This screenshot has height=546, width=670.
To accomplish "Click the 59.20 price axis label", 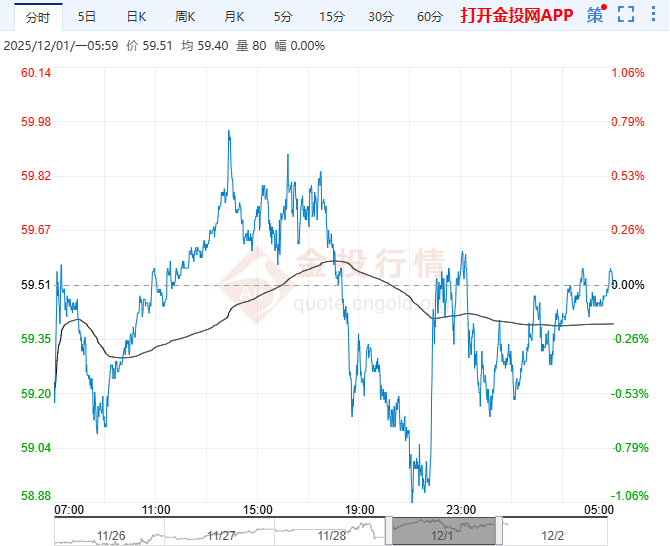I will [36, 393].
